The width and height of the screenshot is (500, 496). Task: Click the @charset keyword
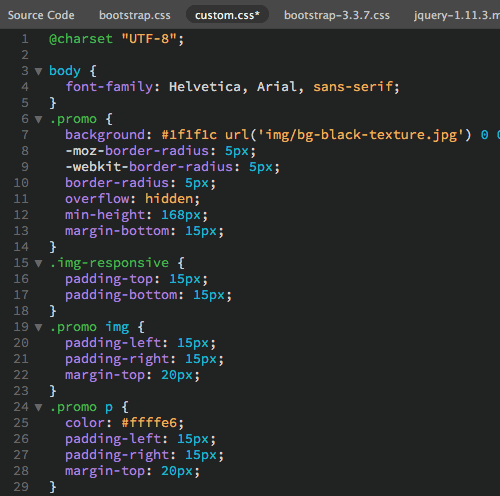tap(81, 39)
